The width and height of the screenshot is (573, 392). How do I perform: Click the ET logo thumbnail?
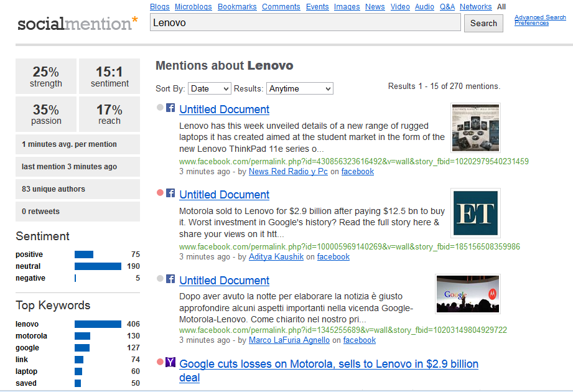coord(475,213)
